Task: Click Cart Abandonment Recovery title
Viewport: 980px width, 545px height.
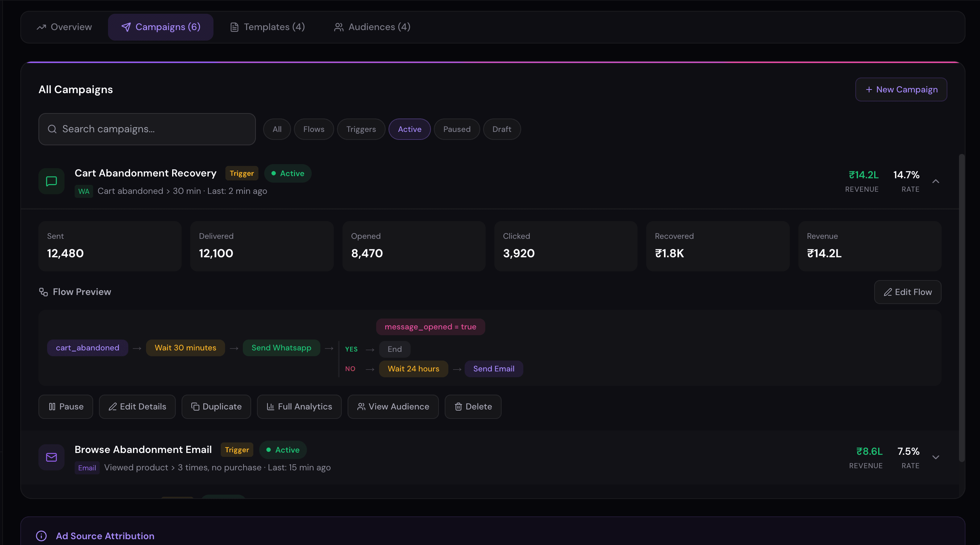Action: pos(145,173)
